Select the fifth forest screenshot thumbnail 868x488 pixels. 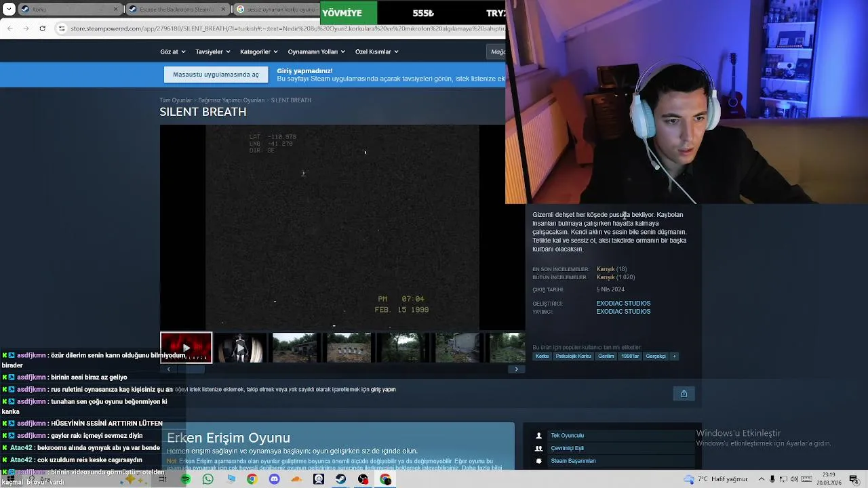click(x=403, y=348)
